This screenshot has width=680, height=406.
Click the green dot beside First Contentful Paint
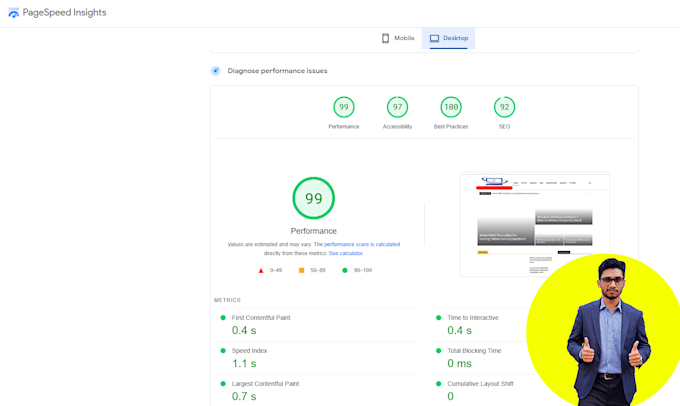tap(223, 318)
